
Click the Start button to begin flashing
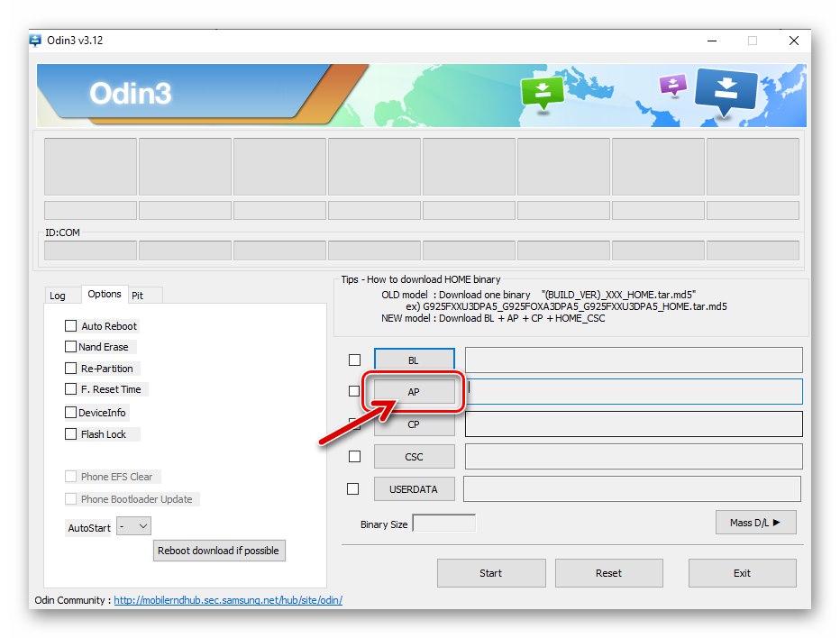[491, 572]
